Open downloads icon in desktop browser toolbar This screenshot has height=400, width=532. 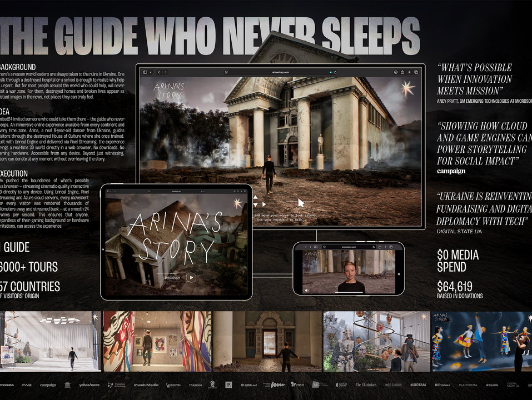[x=396, y=72]
